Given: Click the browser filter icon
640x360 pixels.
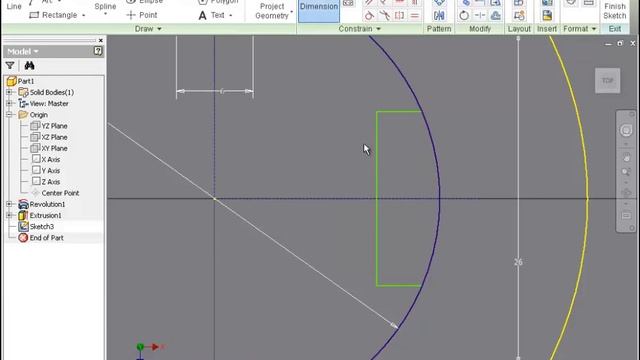Looking at the screenshot, I should (x=10, y=65).
